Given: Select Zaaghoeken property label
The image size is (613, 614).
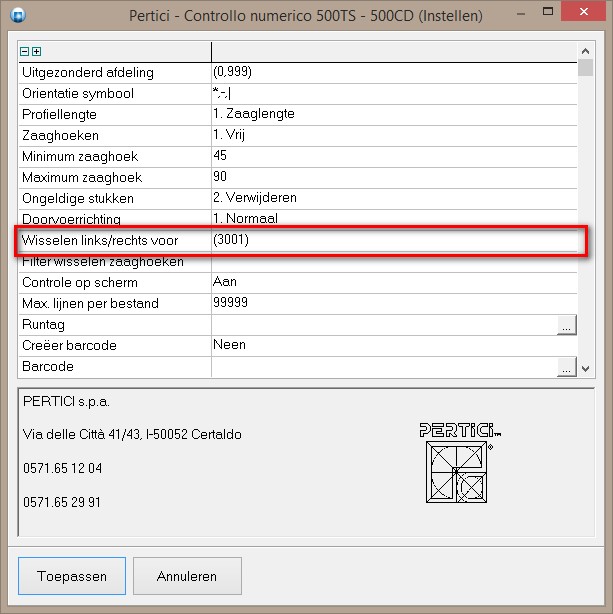Looking at the screenshot, I should click(60, 135).
